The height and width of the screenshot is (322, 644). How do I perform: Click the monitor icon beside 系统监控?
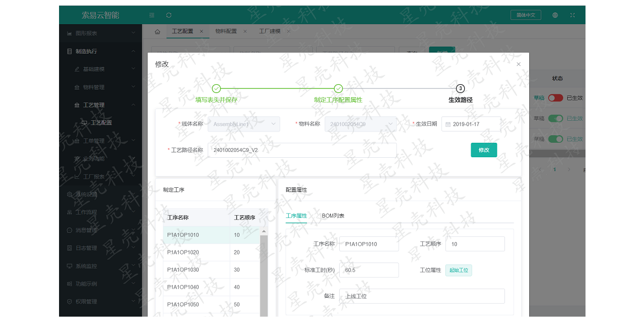click(x=69, y=266)
